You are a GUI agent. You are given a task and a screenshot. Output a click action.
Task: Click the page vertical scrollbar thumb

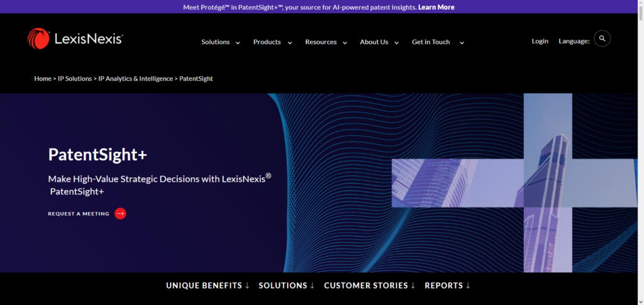(x=640, y=15)
